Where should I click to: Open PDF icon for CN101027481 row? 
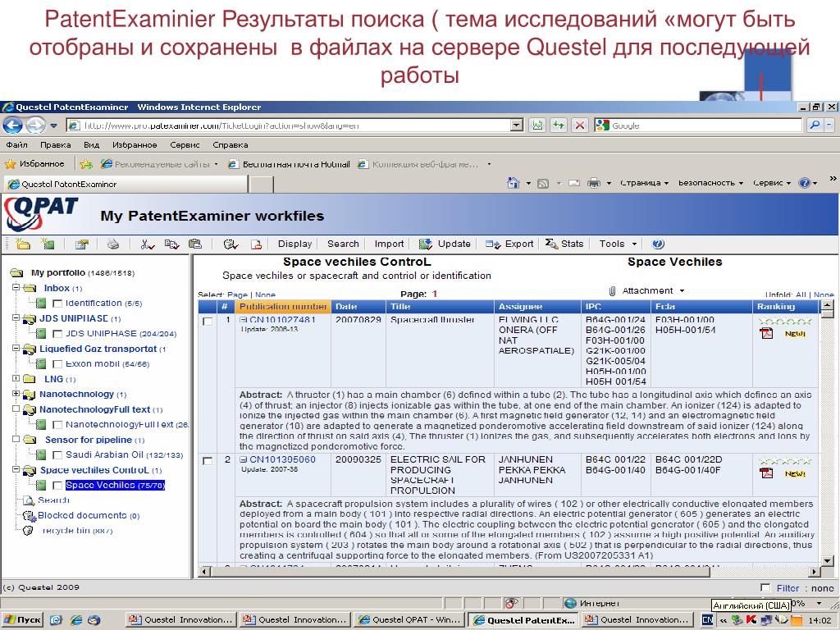pyautogui.click(x=766, y=333)
